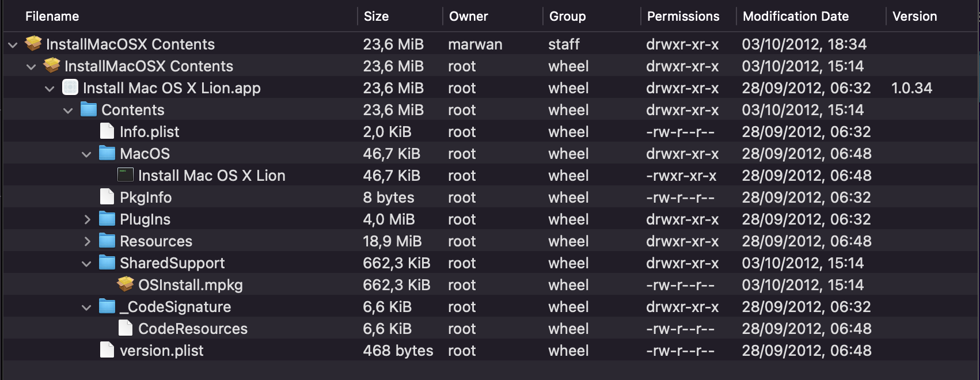
Task: Collapse the root-owned InstallMacOSX Contents row
Action: (x=31, y=66)
